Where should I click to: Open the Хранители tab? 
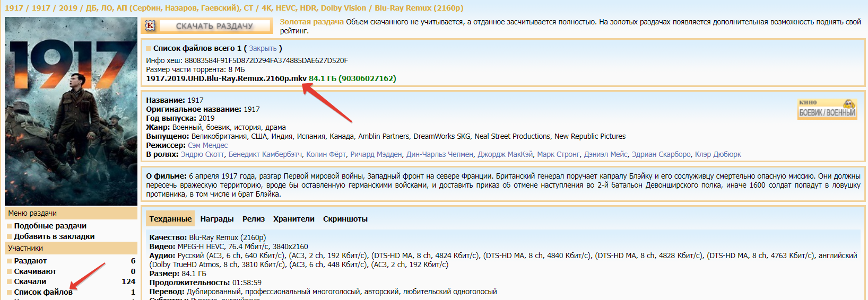293,219
